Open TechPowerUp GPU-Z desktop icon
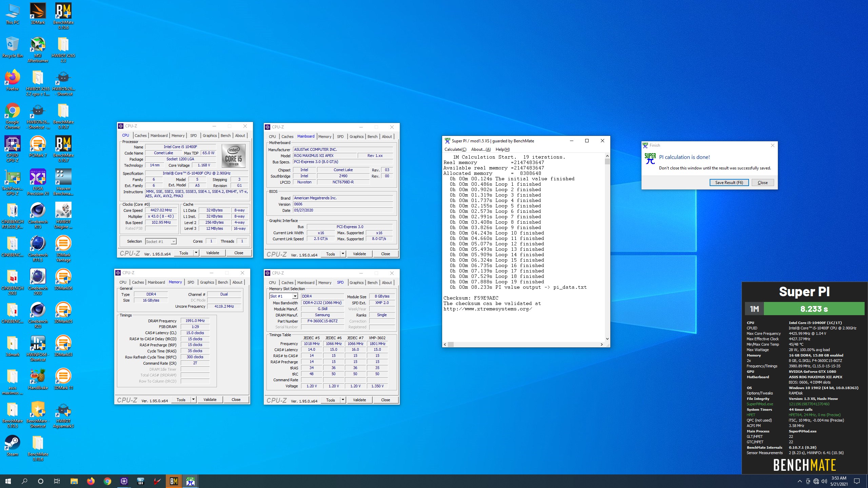The image size is (868, 488). pyautogui.click(x=12, y=182)
